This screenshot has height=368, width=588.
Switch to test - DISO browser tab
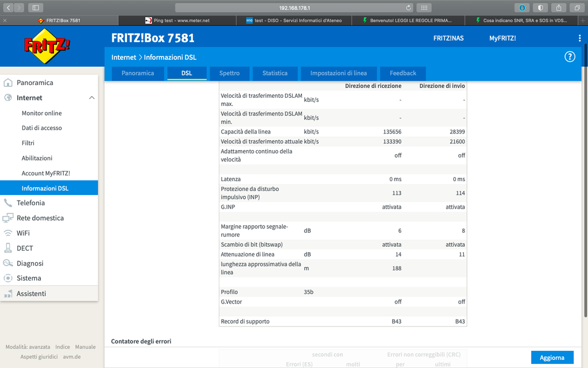(x=294, y=20)
